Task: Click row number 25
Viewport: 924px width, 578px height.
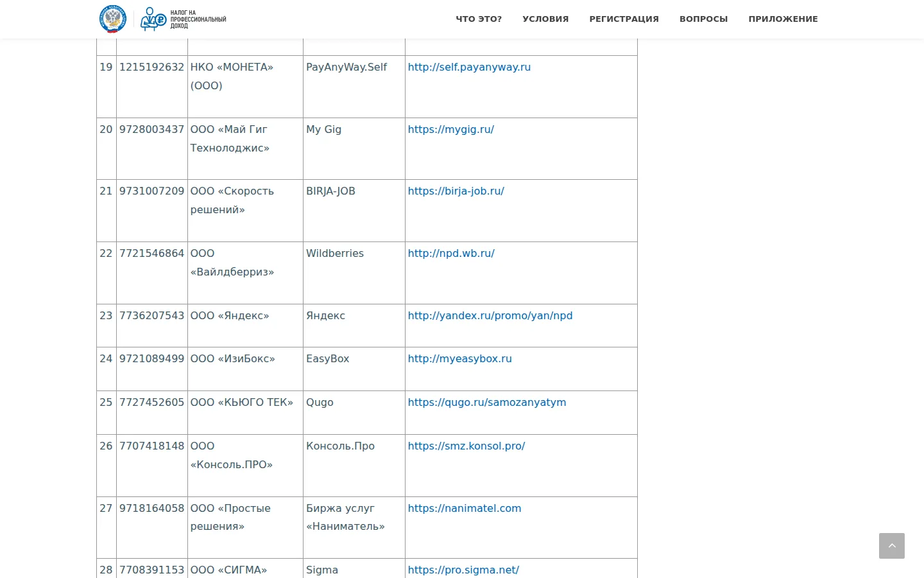Action: coord(106,402)
